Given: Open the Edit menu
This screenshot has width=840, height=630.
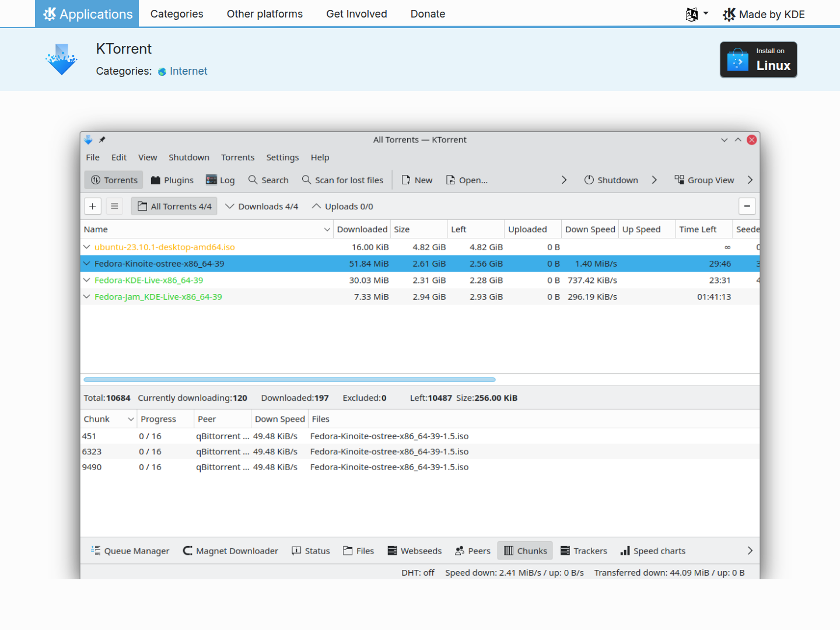Looking at the screenshot, I should pyautogui.click(x=119, y=157).
